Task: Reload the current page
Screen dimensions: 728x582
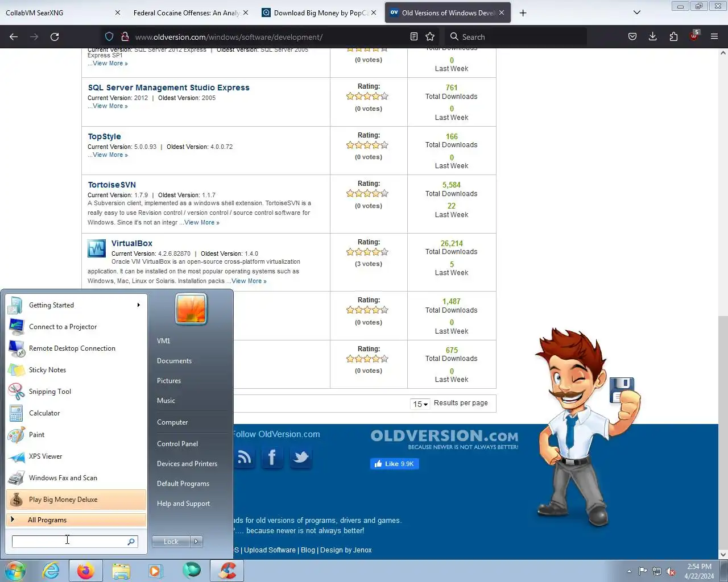Action: [x=55, y=36]
